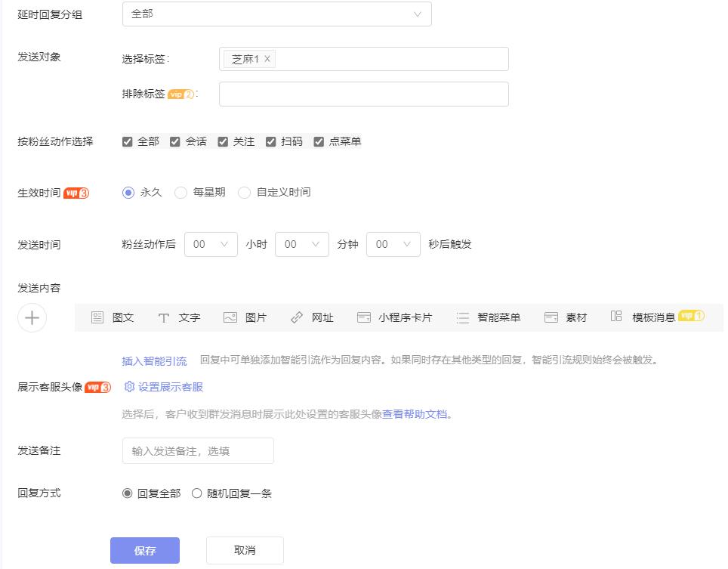The image size is (728, 569).
Task: Uncheck the 扫码 fan action checkbox
Action: point(271,141)
